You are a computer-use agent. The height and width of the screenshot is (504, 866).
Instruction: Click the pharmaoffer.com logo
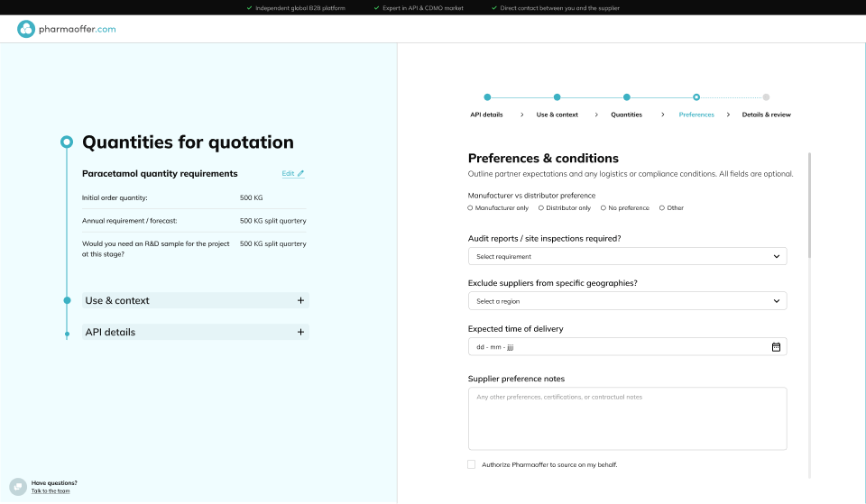(x=66, y=29)
